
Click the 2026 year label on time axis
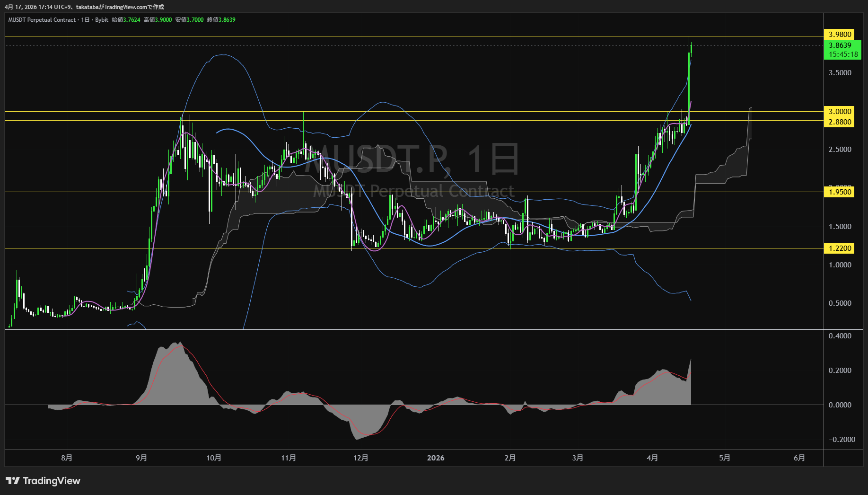436,458
